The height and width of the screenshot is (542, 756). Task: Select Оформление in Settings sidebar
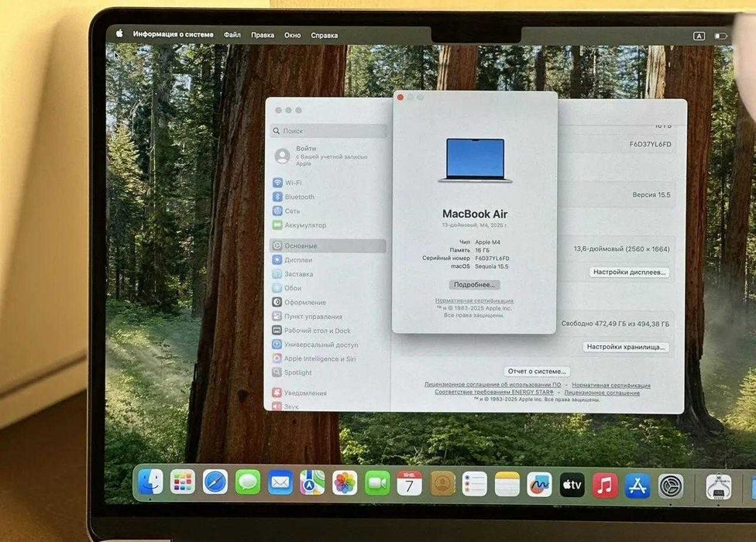point(328,302)
